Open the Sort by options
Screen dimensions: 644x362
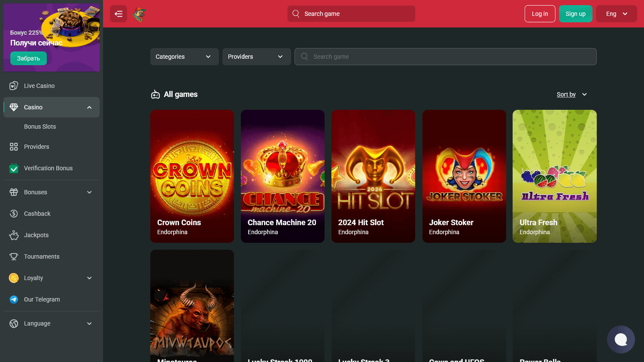[571, 94]
